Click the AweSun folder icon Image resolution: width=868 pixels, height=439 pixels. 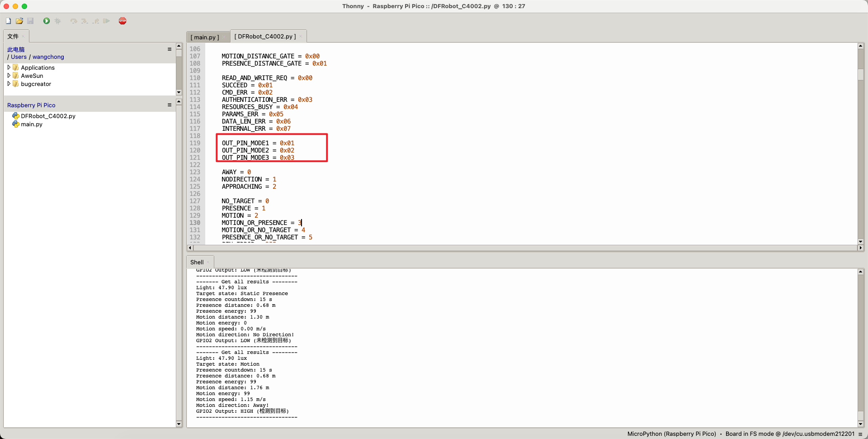[x=16, y=76]
